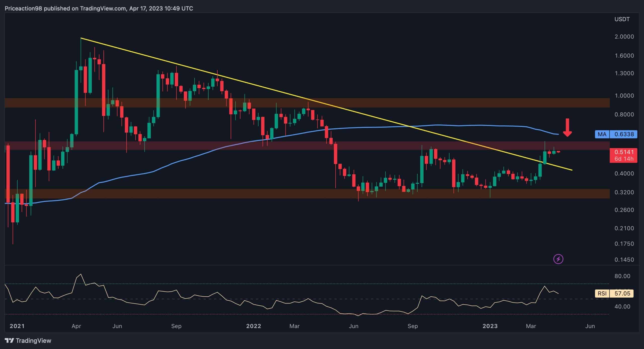Click the MA label tag
644x349 pixels.
[602, 134]
